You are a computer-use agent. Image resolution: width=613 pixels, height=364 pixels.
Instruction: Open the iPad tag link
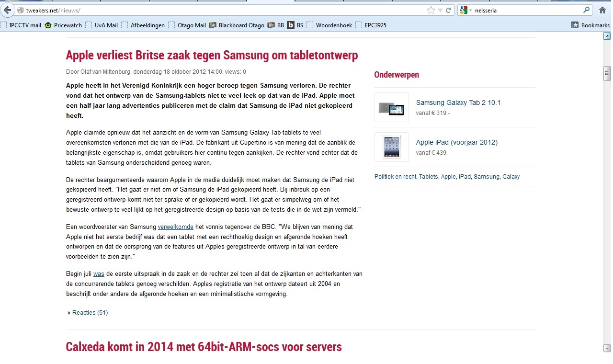pyautogui.click(x=465, y=177)
